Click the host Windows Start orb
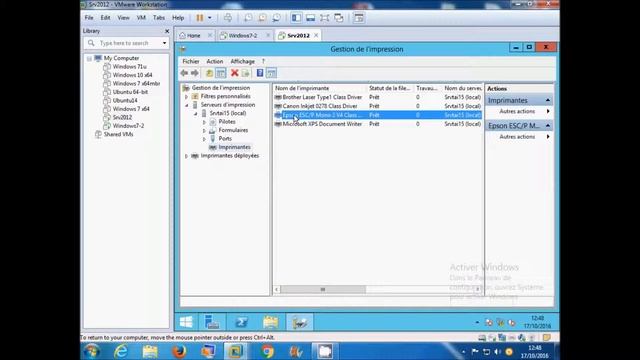This screenshot has height=360, width=640. (91, 351)
